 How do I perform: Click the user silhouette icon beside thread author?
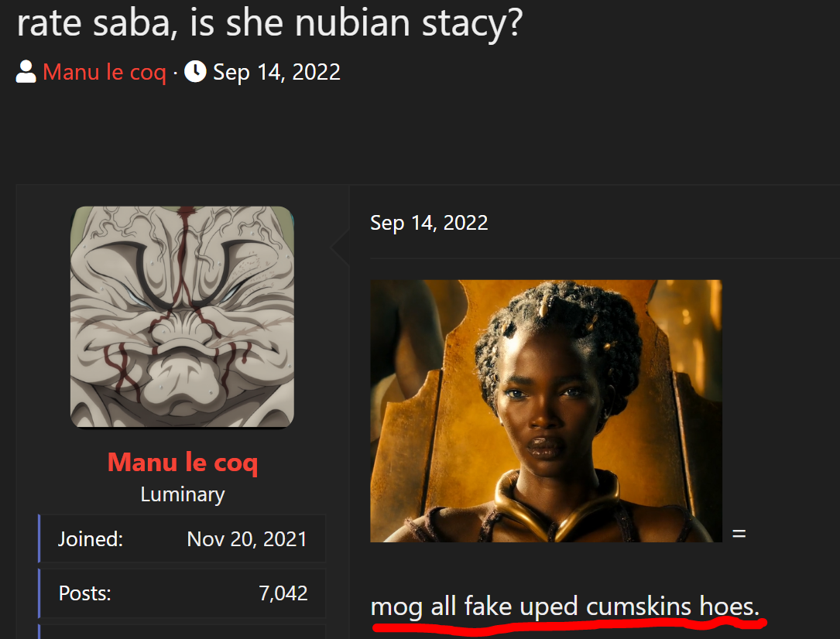point(26,72)
